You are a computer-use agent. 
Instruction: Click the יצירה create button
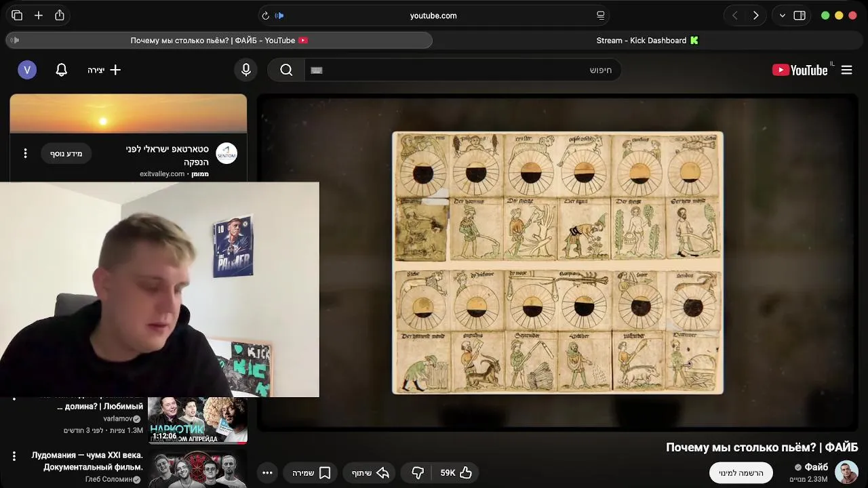104,70
